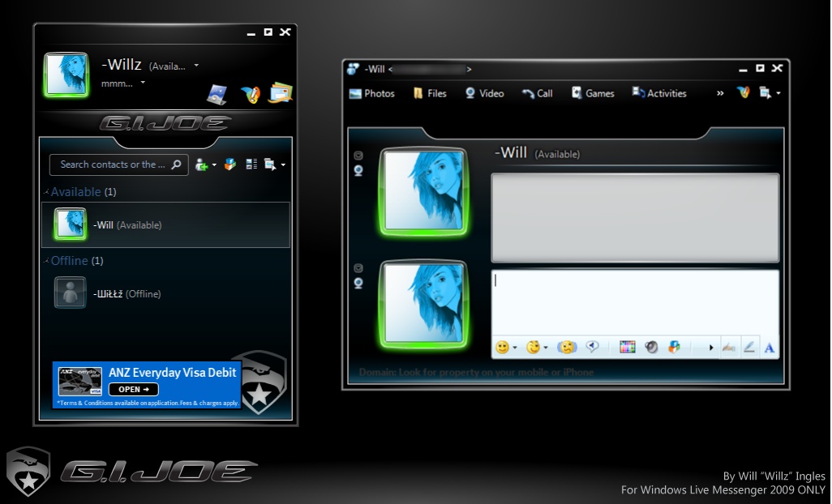Screen dimensions: 832x504
Task: Open the personal message dropdown beside mmm...
Action: pyautogui.click(x=143, y=83)
